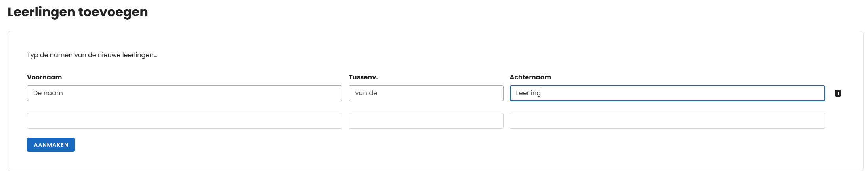Place cursor on the typed "Leerling" text
This screenshot has width=868, height=186.
pos(528,93)
